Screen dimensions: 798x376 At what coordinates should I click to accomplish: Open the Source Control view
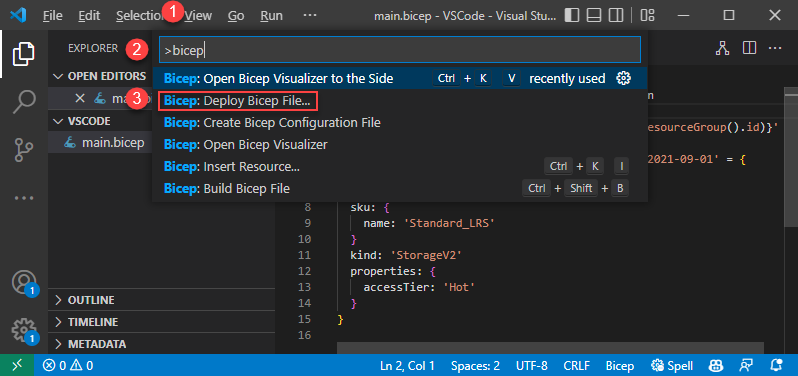23,150
